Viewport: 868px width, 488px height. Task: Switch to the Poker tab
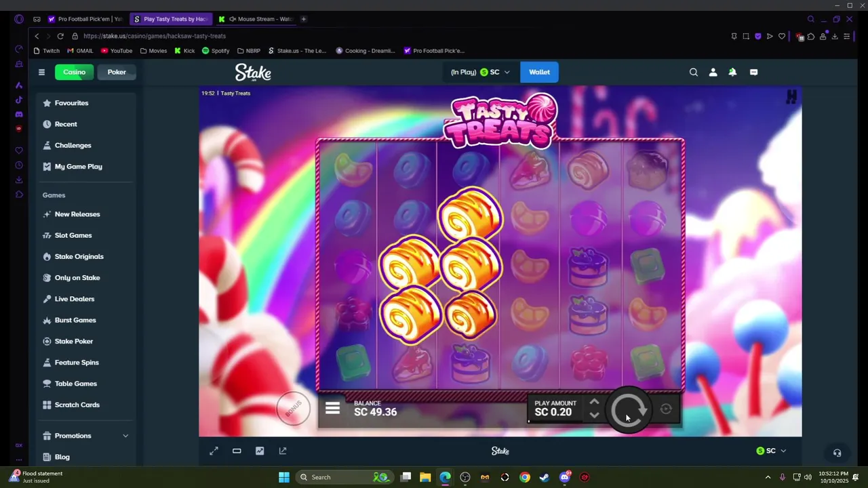117,72
